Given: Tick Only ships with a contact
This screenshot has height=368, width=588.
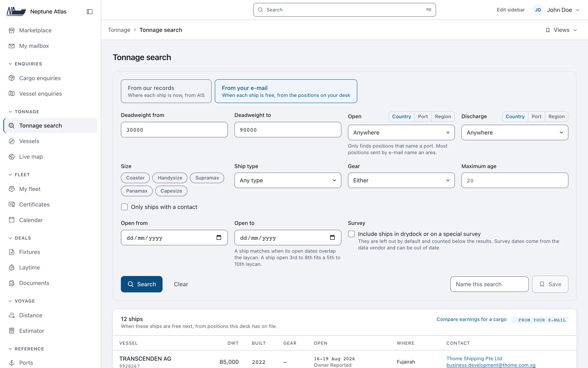Looking at the screenshot, I should point(124,207).
